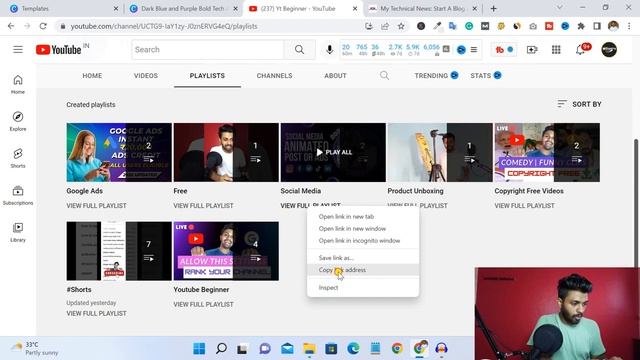View full playlist under Google Ads

coord(96,206)
